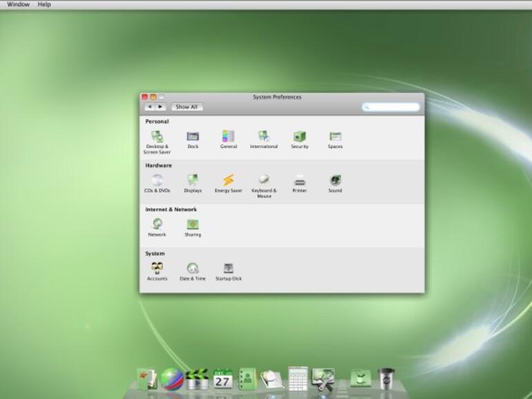Open the International preferences
This screenshot has width=532, height=399.
click(x=264, y=137)
